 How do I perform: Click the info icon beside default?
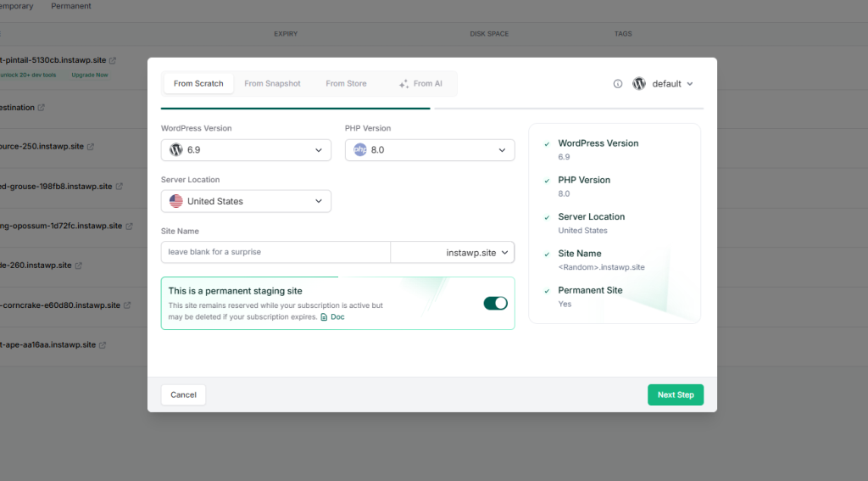(618, 84)
